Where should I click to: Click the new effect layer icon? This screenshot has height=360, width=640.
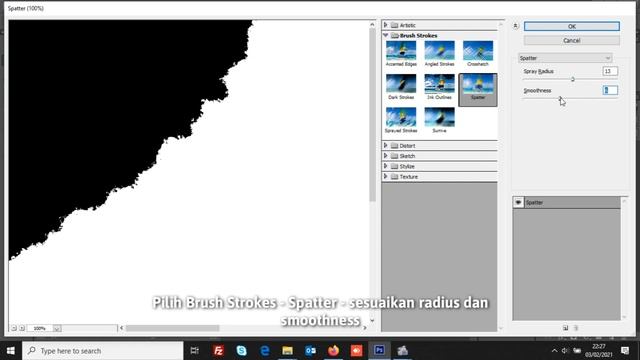point(565,328)
